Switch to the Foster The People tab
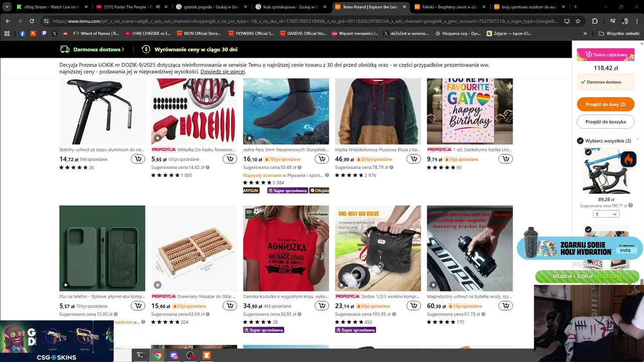The image size is (644, 362). pos(130,7)
